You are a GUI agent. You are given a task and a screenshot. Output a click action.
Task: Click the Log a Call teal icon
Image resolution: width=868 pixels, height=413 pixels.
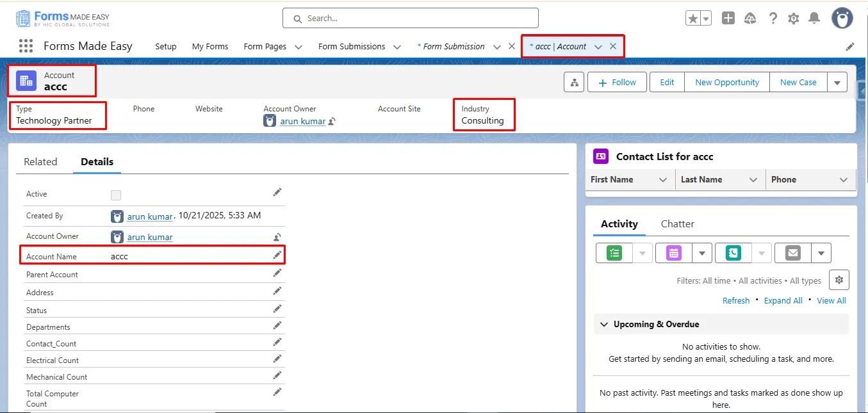[733, 253]
